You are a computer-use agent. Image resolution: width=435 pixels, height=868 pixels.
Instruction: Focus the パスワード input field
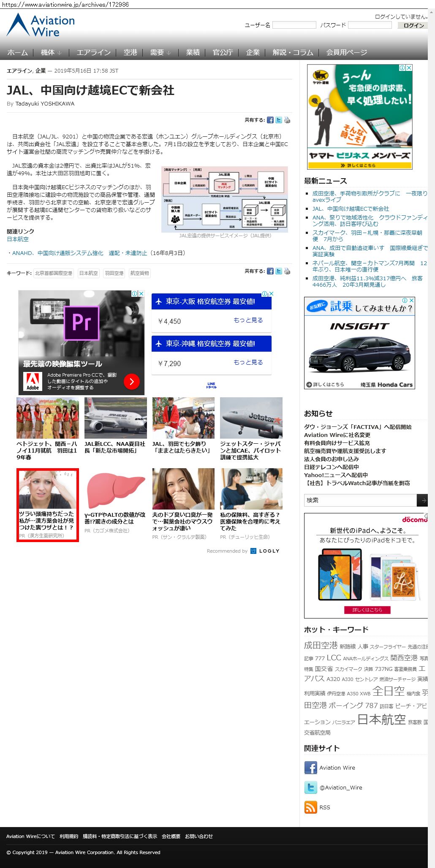click(x=370, y=25)
